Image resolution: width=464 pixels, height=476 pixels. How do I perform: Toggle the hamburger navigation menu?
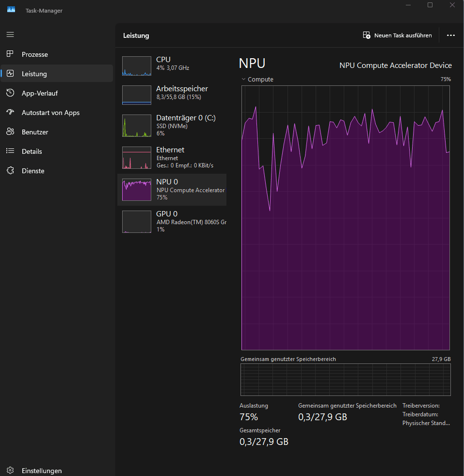(10, 34)
